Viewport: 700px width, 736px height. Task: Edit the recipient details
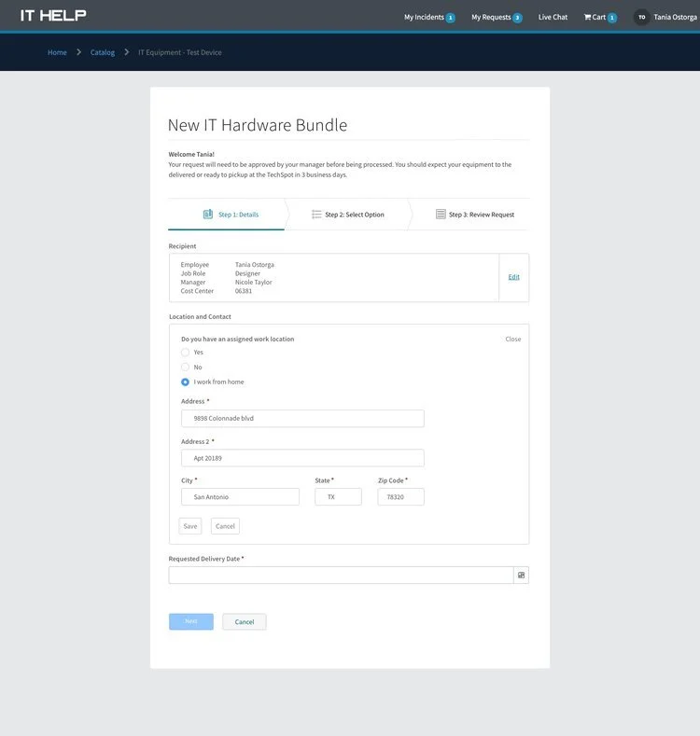point(513,277)
